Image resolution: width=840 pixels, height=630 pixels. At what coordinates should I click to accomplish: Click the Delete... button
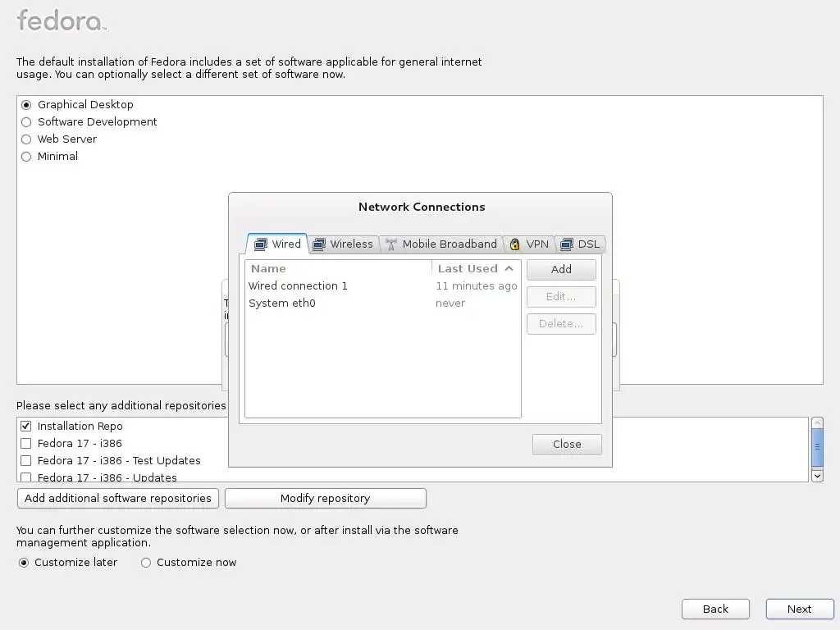point(561,323)
